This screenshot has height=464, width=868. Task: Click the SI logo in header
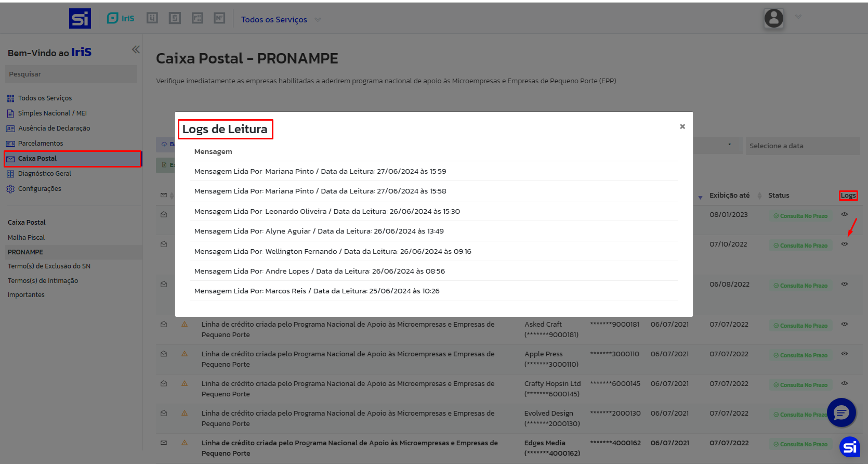point(80,19)
